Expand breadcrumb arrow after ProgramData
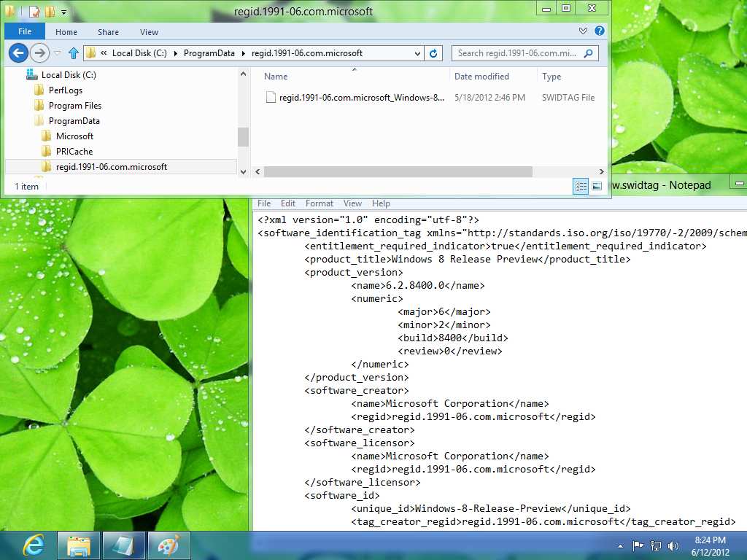Image resolution: width=747 pixels, height=560 pixels. [244, 53]
